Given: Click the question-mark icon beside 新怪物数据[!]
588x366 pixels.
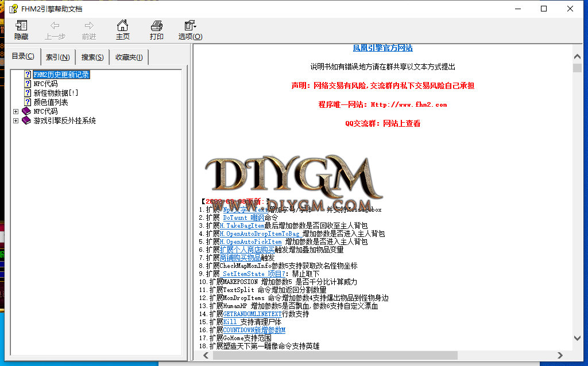Looking at the screenshot, I should [x=28, y=93].
